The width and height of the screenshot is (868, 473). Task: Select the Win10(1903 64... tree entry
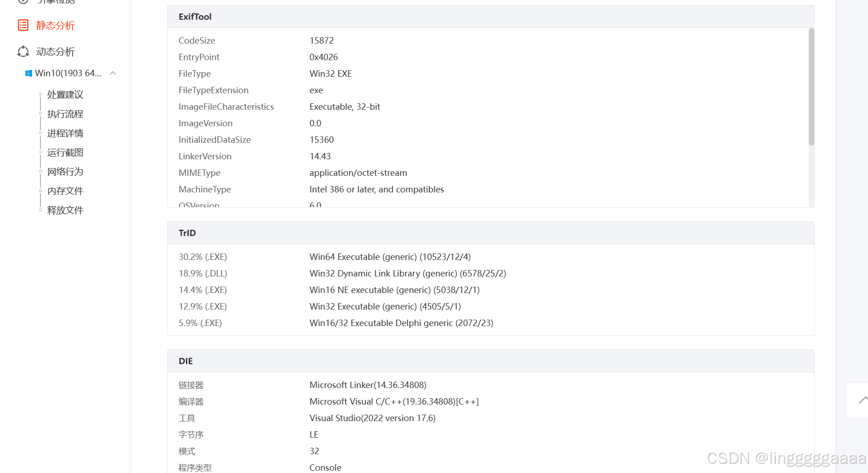[x=68, y=73]
